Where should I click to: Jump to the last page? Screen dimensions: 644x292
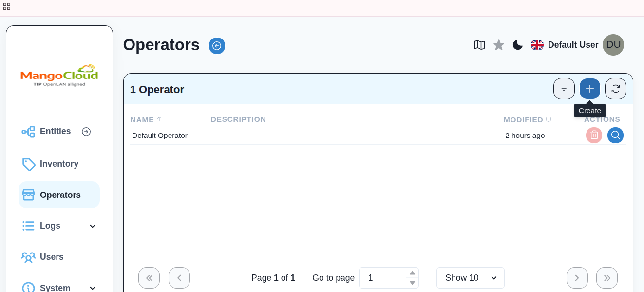point(606,278)
